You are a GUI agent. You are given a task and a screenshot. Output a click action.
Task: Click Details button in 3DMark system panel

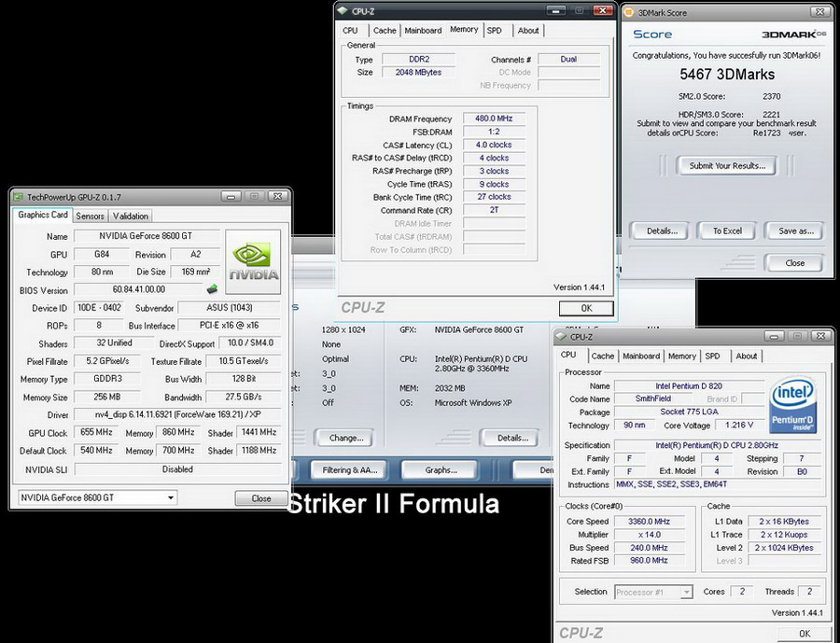tap(512, 438)
